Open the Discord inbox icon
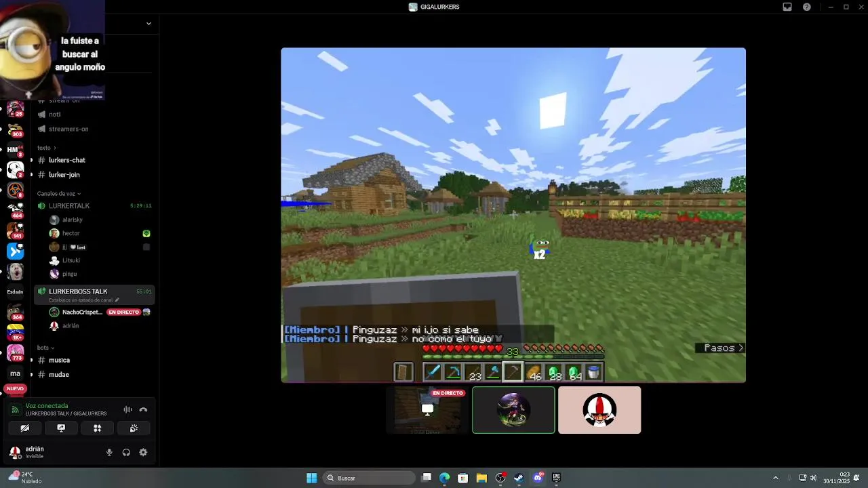This screenshot has height=488, width=868. point(787,7)
